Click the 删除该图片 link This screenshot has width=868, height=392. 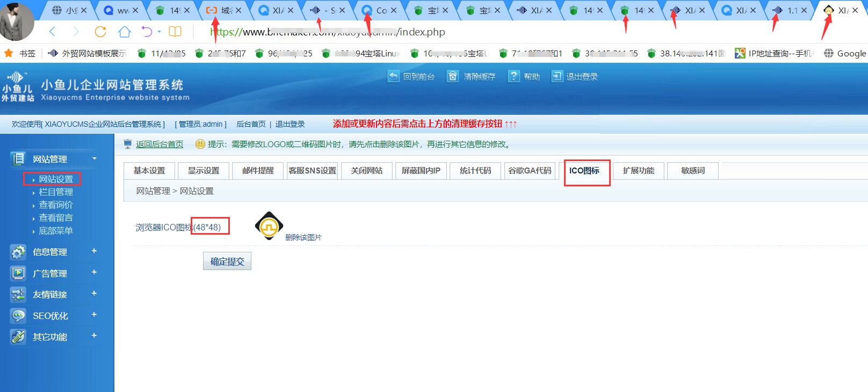[303, 237]
